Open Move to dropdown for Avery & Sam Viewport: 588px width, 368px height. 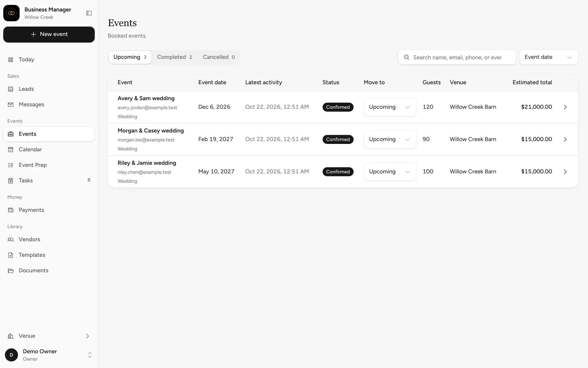[x=390, y=107]
